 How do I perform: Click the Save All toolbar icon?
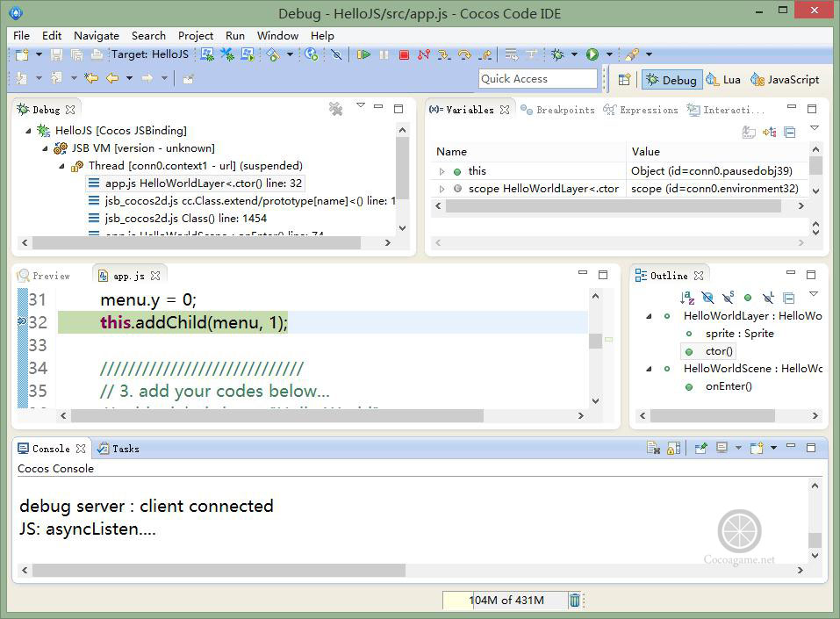76,54
